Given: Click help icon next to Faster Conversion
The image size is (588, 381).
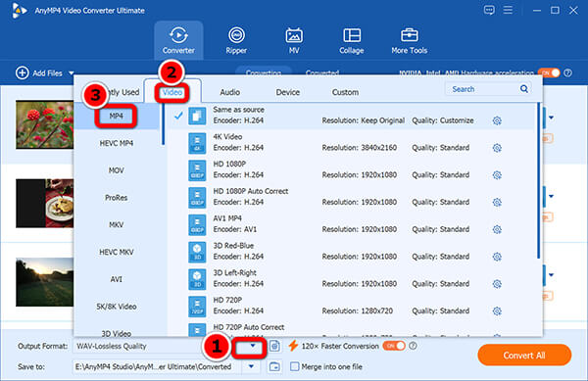Looking at the screenshot, I should pos(413,346).
